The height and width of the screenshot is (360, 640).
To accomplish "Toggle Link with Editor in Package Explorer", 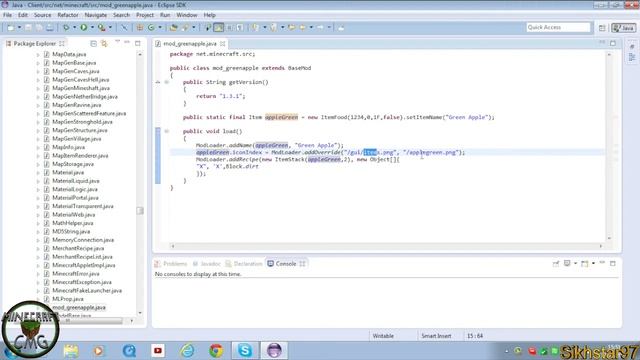I will (104, 43).
